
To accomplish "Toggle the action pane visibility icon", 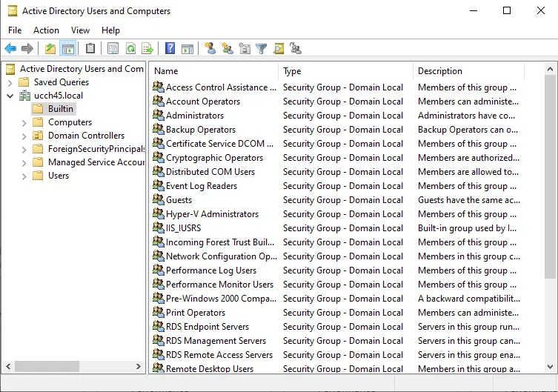I will [x=187, y=49].
